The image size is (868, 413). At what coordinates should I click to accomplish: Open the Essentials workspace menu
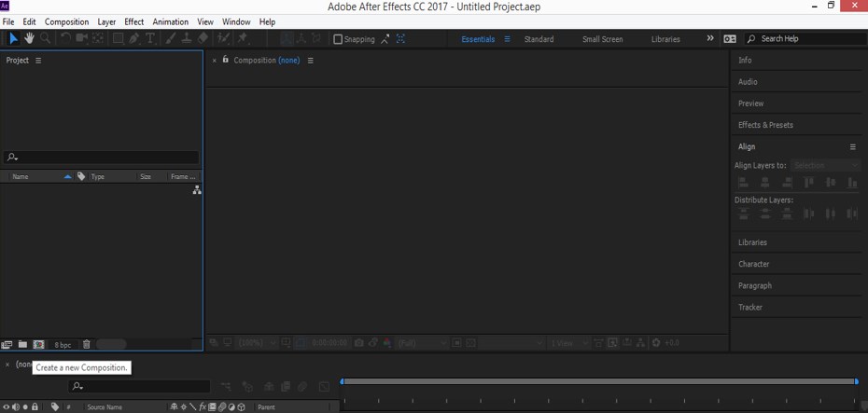click(507, 39)
